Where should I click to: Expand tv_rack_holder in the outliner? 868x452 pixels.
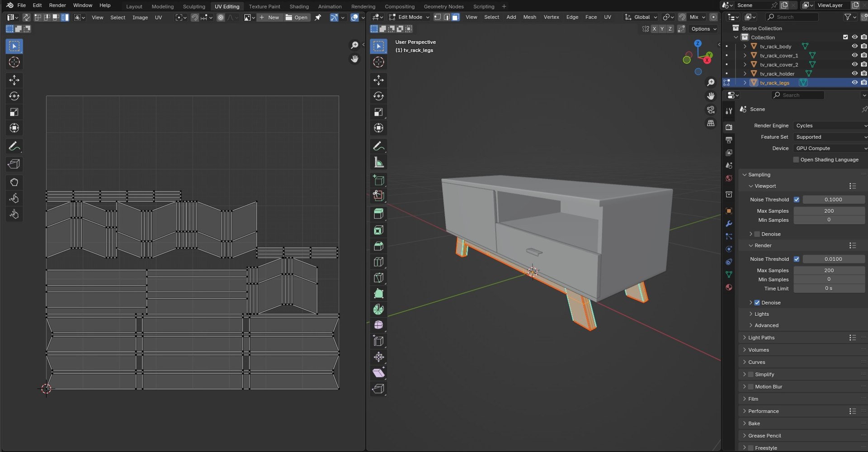(745, 74)
